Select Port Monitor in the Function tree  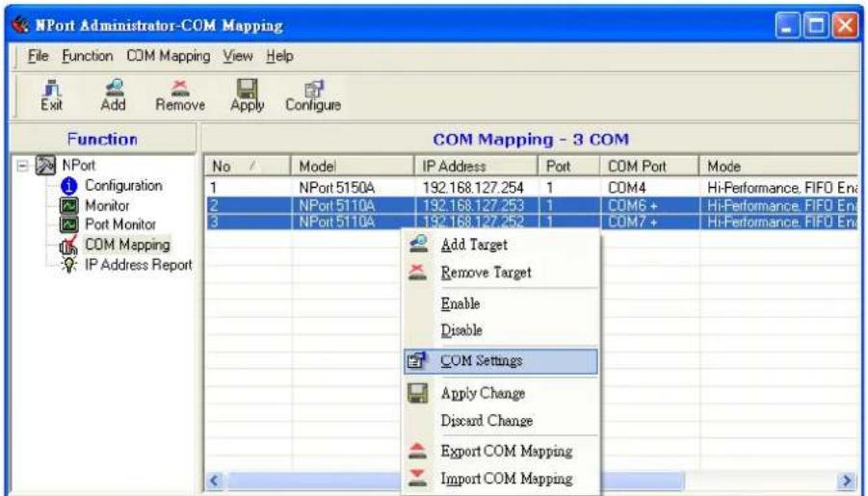pos(120,224)
